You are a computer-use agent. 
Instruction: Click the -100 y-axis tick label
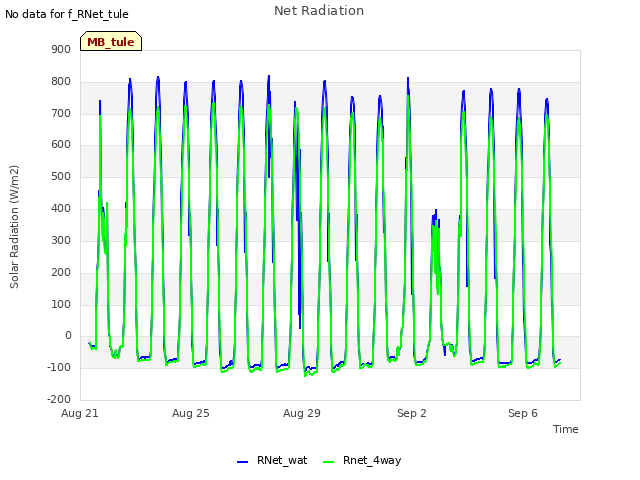59,367
